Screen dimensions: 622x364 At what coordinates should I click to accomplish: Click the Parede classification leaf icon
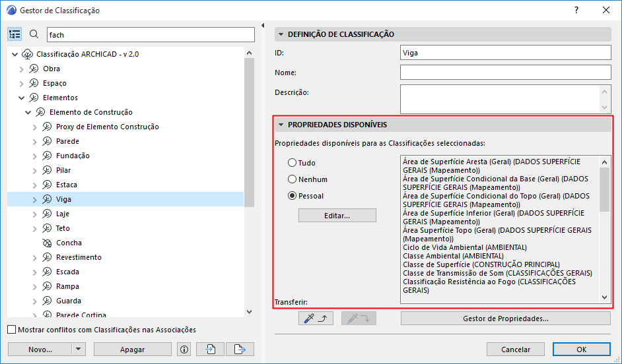(x=47, y=141)
